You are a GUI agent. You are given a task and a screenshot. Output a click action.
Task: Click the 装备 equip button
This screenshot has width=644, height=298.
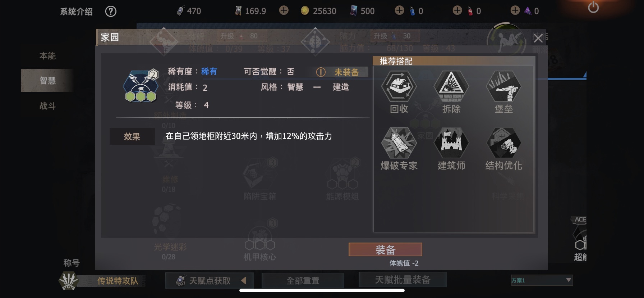[x=385, y=249]
